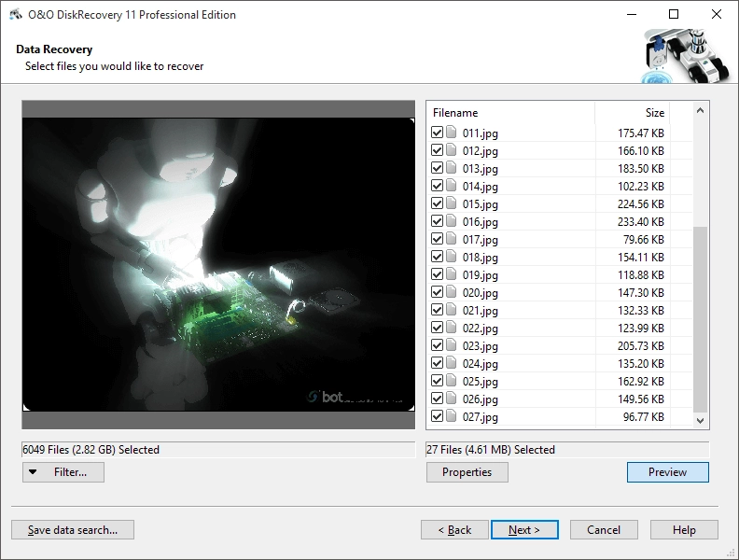This screenshot has width=739, height=560.
Task: Click Next to continue recovery
Action: [524, 530]
